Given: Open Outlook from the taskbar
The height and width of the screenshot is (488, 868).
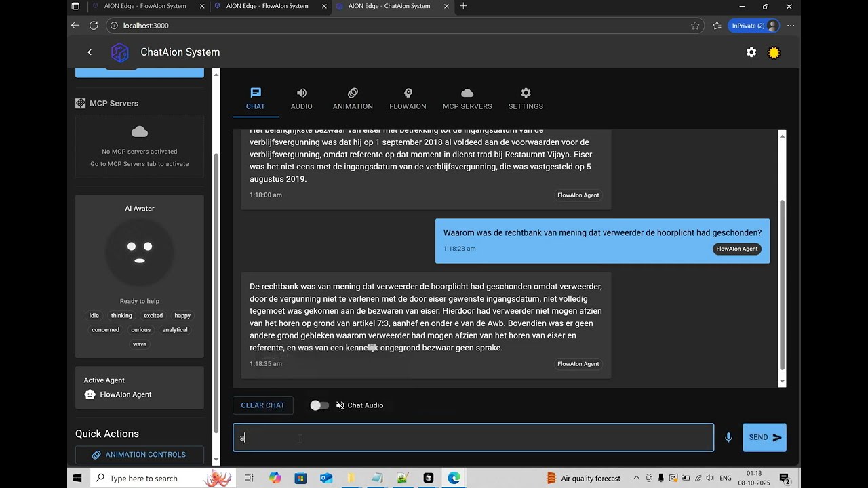Looking at the screenshot, I should [x=326, y=479].
